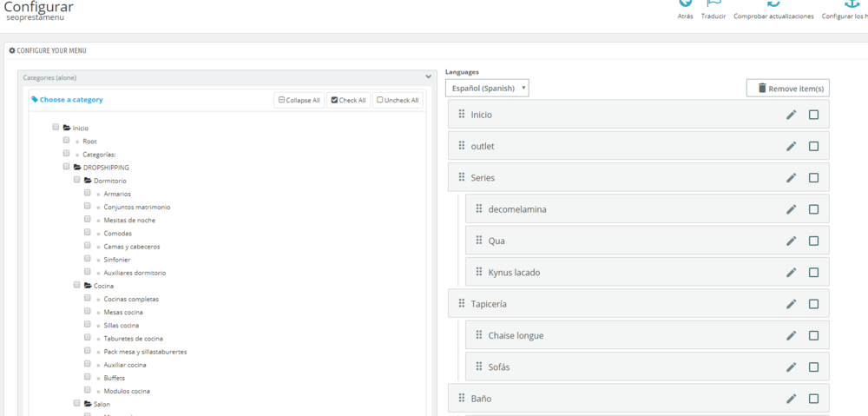Image resolution: width=868 pixels, height=416 pixels.
Task: Grab the drag handle of Inicio item
Action: pyautogui.click(x=462, y=114)
